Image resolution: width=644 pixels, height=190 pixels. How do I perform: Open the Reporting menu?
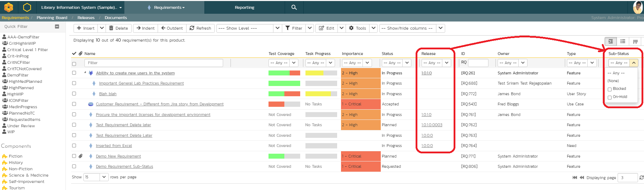coord(244,7)
